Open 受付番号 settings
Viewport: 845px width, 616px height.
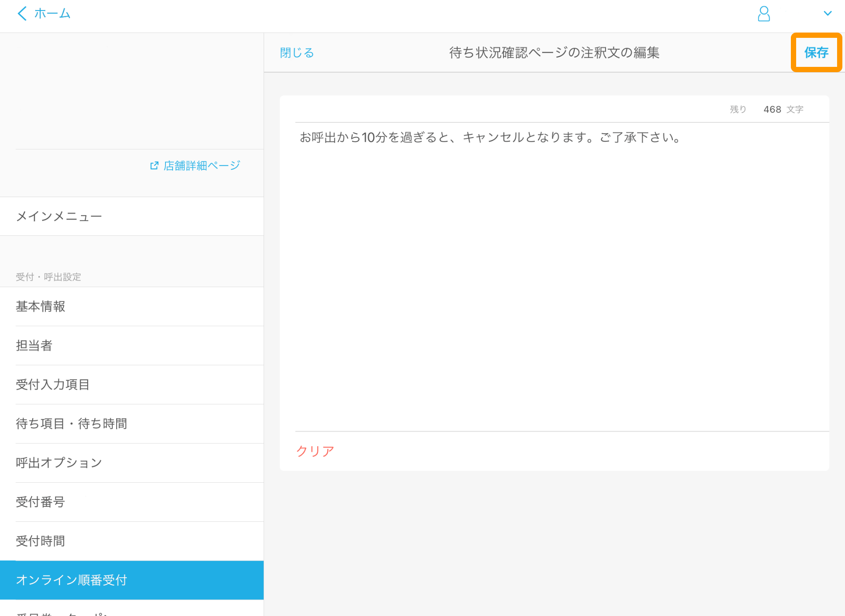tap(40, 502)
